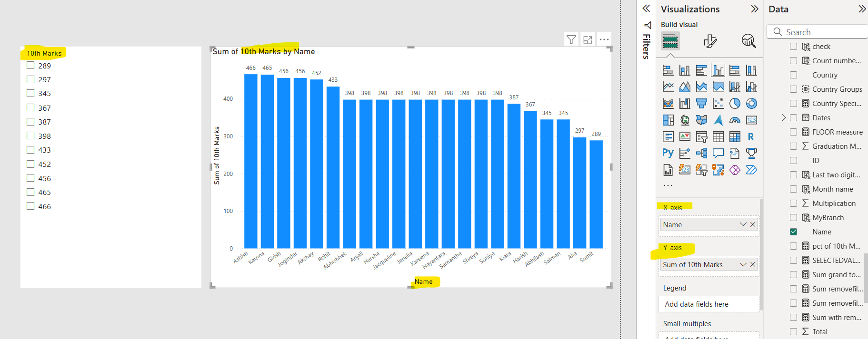Image resolution: width=868 pixels, height=339 pixels.
Task: Select the R script visual
Action: (x=751, y=137)
